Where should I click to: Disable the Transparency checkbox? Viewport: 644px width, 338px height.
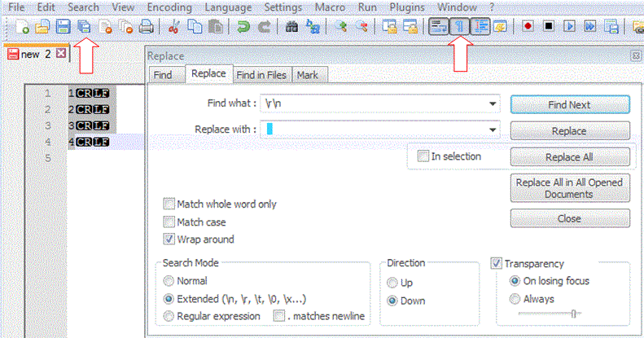[496, 263]
